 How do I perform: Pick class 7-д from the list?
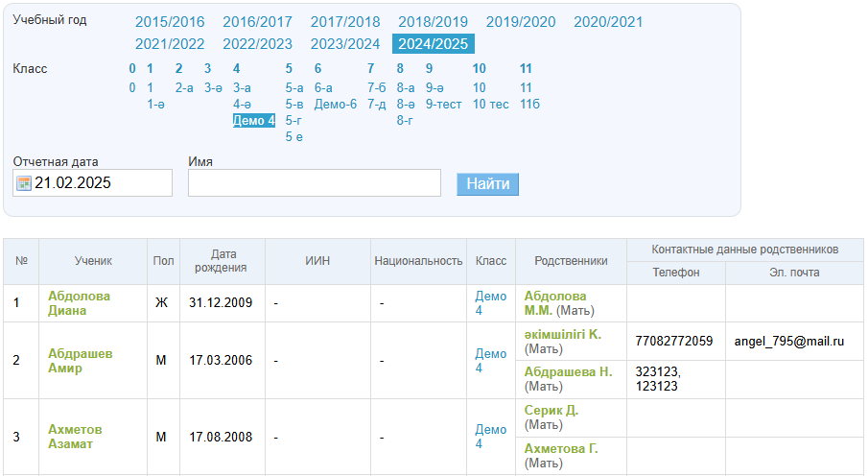point(376,104)
